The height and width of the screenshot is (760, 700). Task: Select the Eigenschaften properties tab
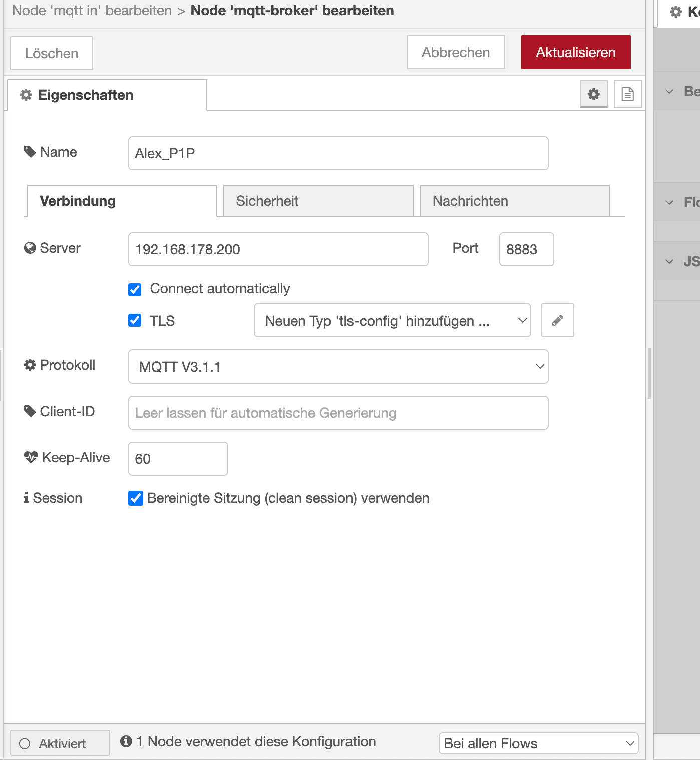coord(107,95)
